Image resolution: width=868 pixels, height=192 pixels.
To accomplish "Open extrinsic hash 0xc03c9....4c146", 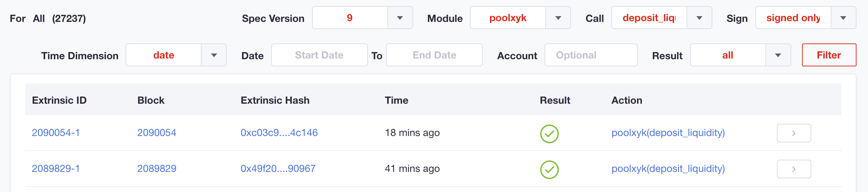I will [279, 133].
